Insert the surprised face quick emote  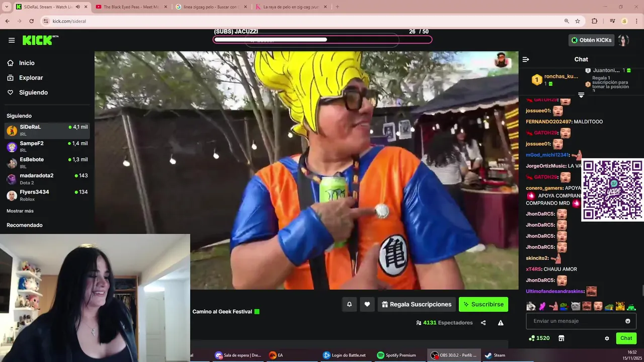(x=598, y=306)
